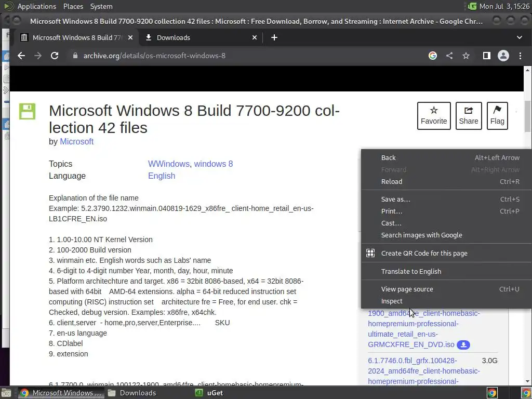Viewport: 532px width, 399px height.
Task: Open English language link
Action: point(162,176)
